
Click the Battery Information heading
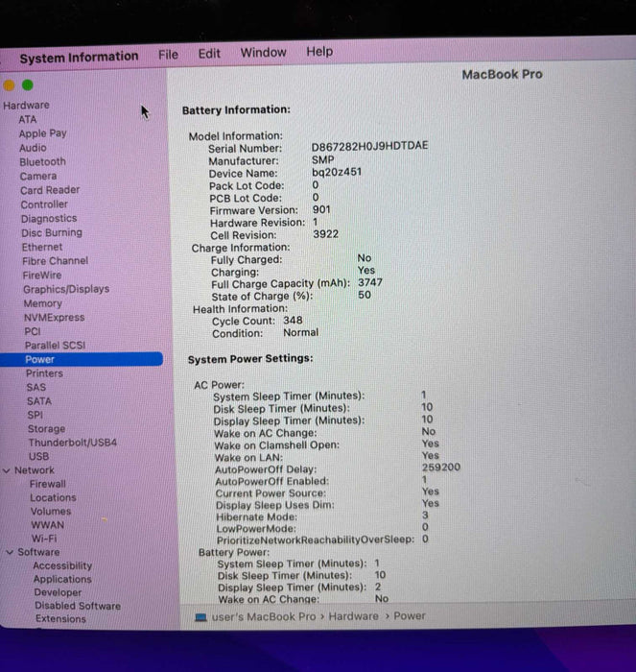point(236,110)
